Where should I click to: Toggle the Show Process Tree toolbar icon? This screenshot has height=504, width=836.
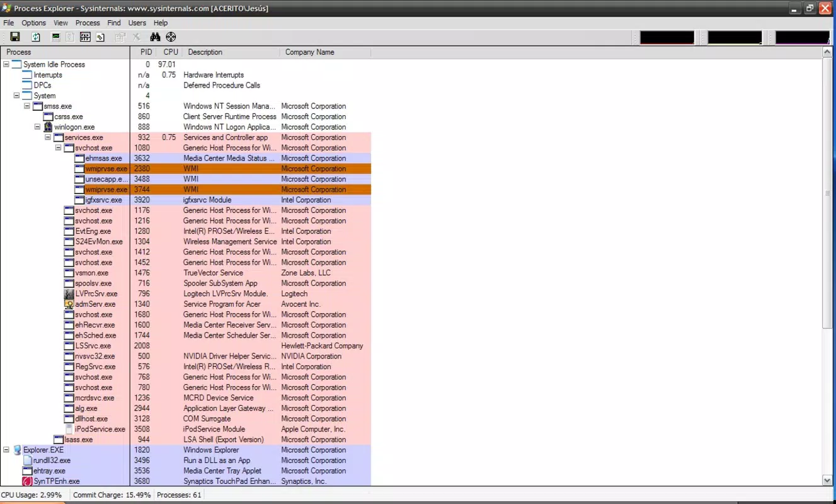click(70, 37)
